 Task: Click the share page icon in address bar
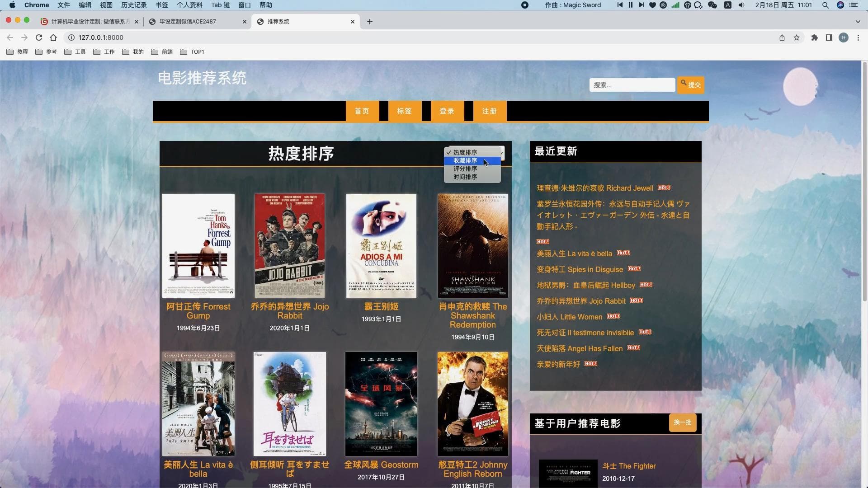click(782, 38)
